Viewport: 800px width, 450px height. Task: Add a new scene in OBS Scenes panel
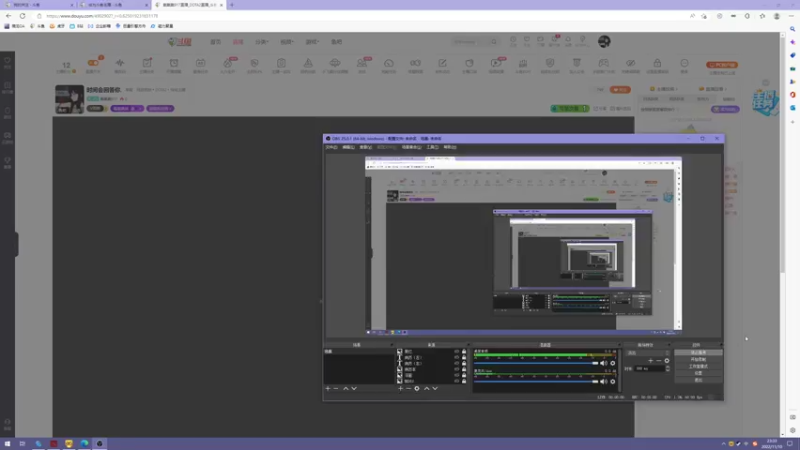point(328,388)
